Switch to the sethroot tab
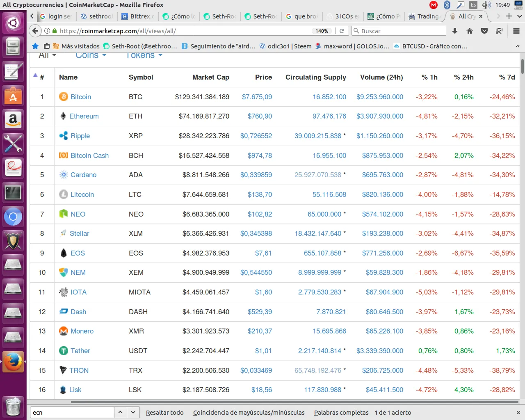 pos(97,16)
